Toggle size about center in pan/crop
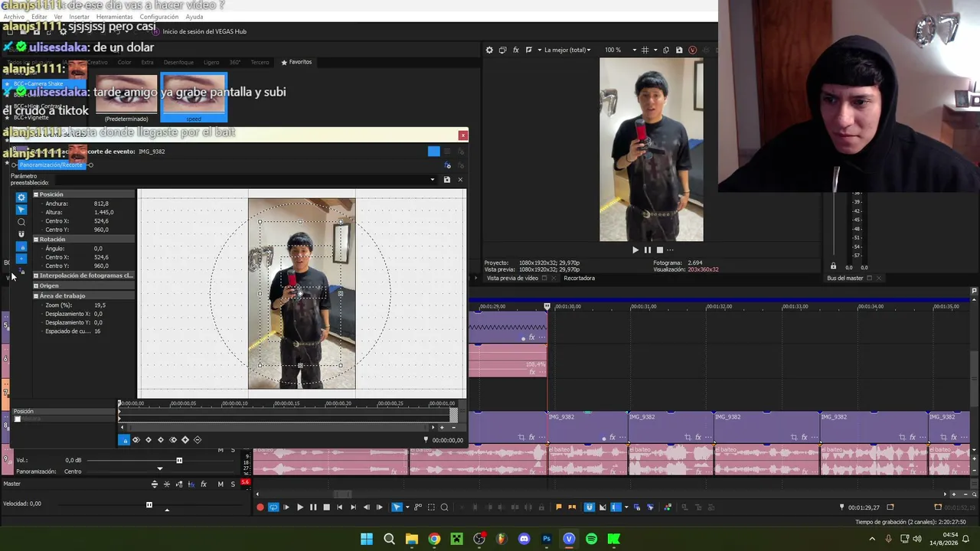Image resolution: width=980 pixels, height=551 pixels. [21, 259]
